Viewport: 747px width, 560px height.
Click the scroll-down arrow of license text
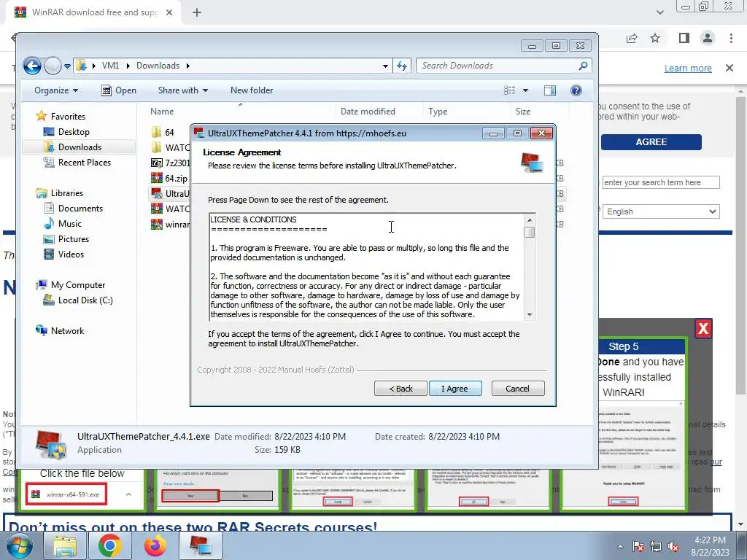pos(530,315)
